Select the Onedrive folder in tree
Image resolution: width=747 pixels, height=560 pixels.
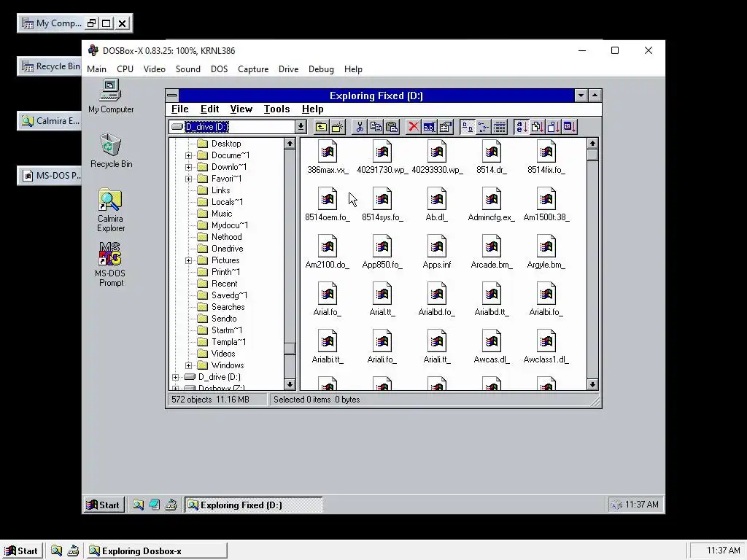coord(220,249)
